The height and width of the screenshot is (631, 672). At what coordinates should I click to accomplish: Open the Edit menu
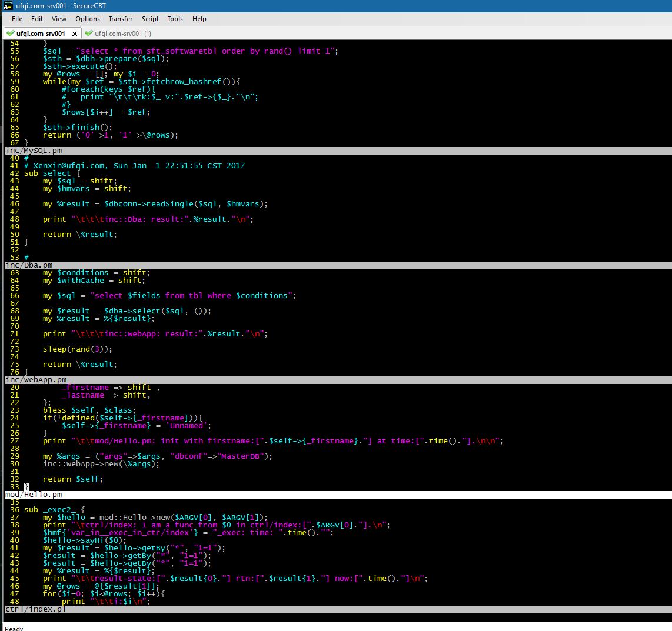click(37, 19)
